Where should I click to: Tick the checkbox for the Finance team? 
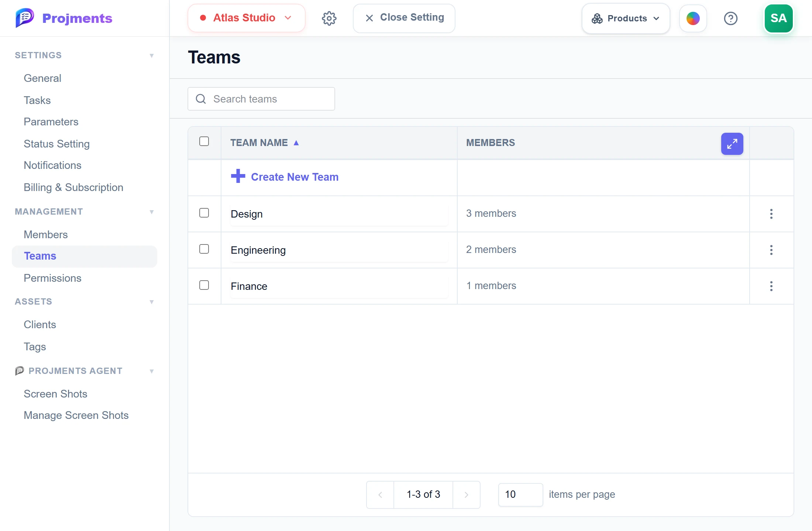click(204, 285)
